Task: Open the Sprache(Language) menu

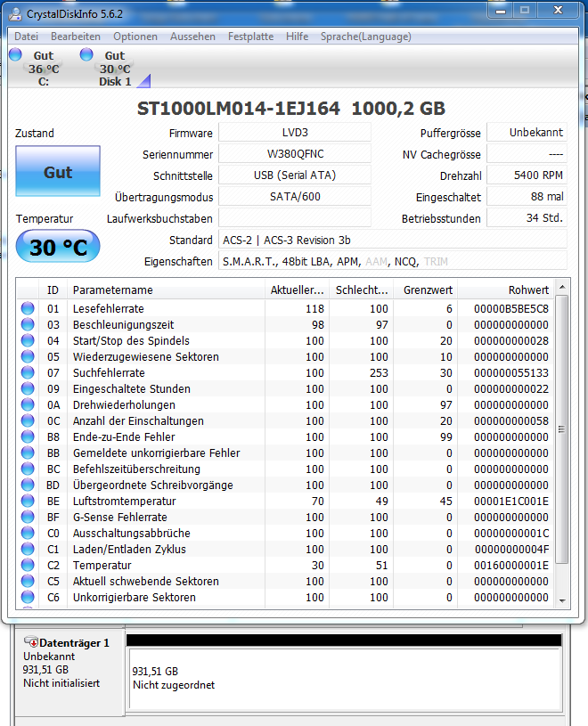Action: coord(366,37)
